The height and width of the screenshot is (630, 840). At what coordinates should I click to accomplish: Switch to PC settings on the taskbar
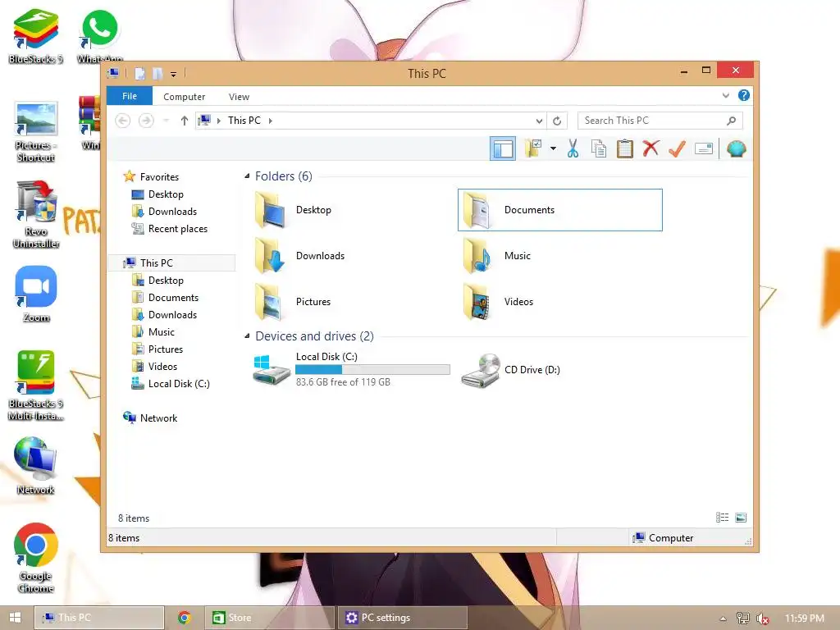(x=402, y=618)
